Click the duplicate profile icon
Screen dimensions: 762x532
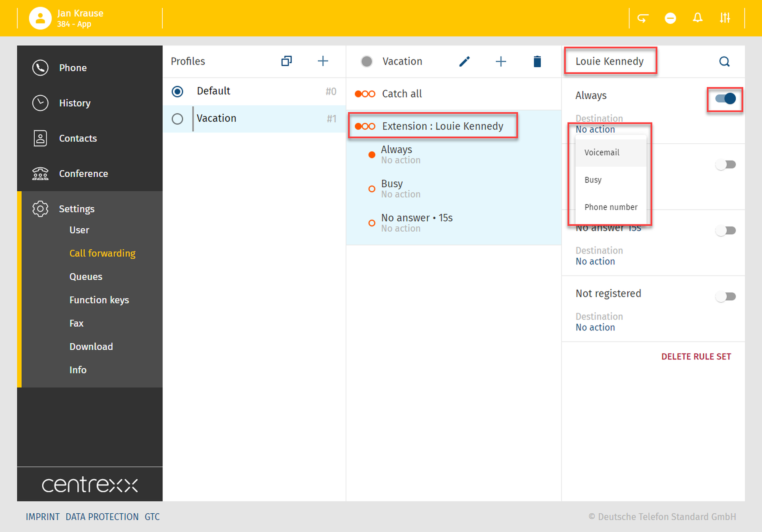click(x=287, y=61)
